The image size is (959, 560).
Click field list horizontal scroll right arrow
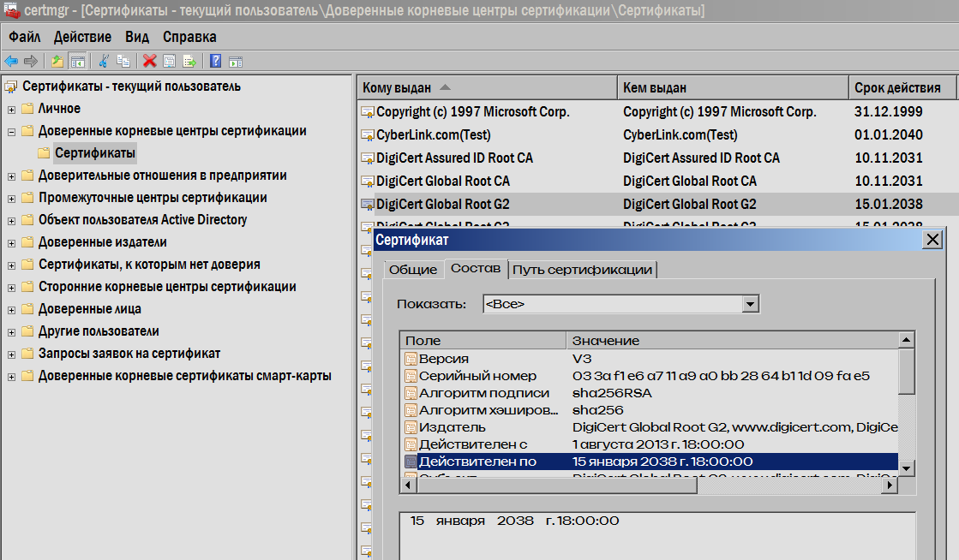pos(890,486)
